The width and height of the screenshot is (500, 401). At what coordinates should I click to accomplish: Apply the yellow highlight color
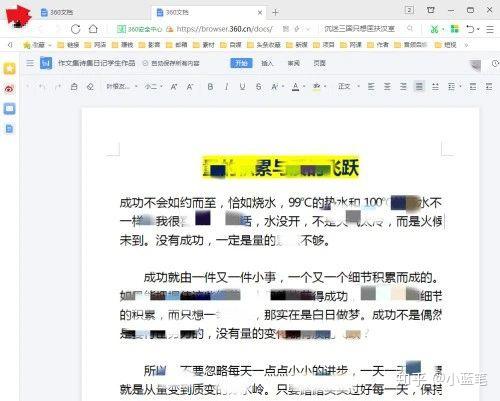(x=316, y=87)
